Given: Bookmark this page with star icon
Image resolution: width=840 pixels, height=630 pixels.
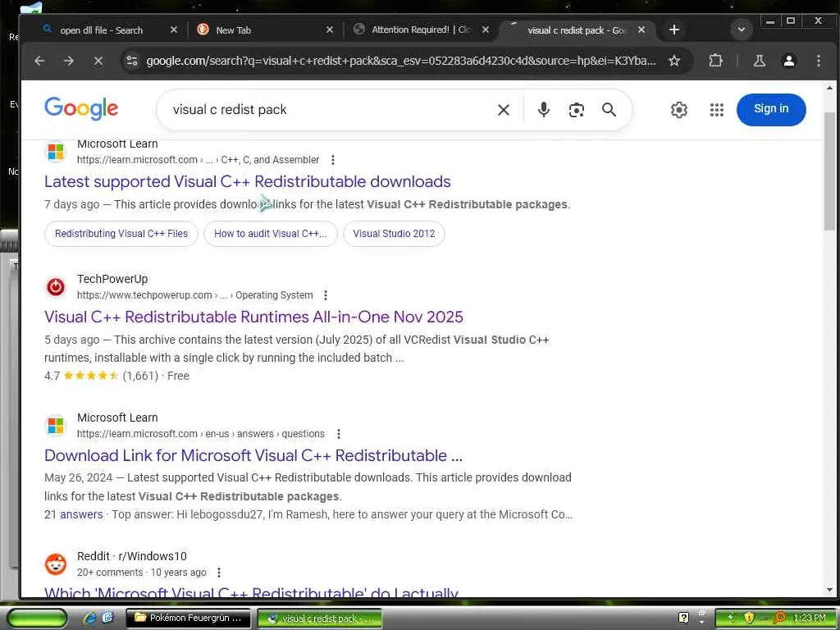Looking at the screenshot, I should click(x=674, y=61).
